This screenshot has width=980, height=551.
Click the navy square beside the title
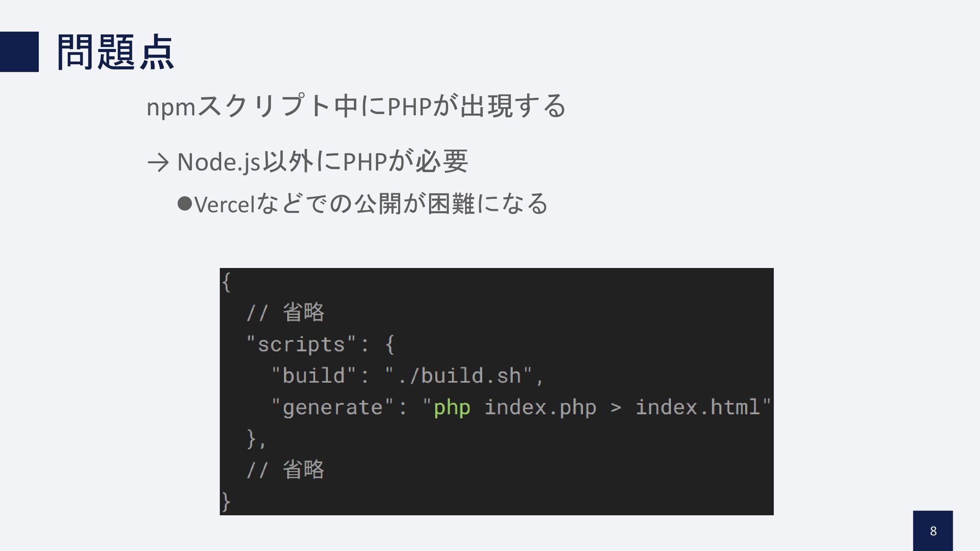point(19,52)
